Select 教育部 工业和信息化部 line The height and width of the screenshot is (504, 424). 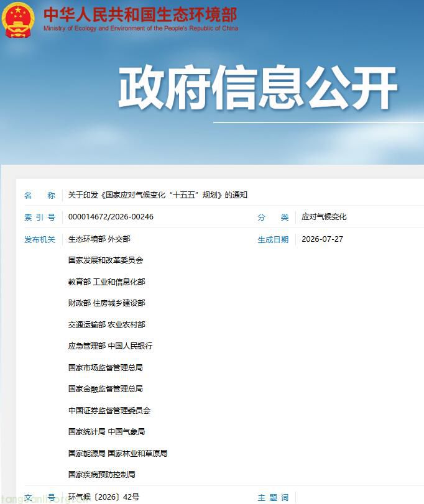tap(107, 282)
